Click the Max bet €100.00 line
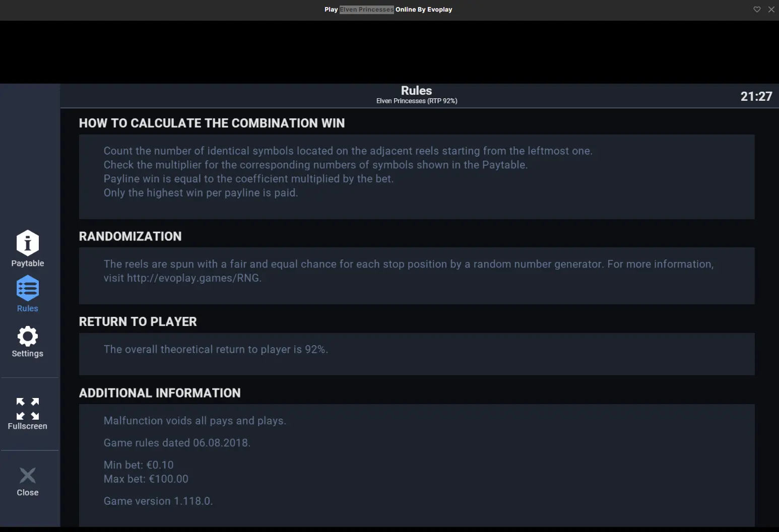 [x=146, y=479]
